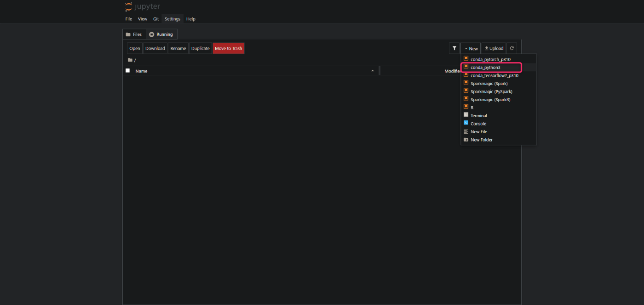Select R kernel from New menu
The width and height of the screenshot is (644, 305).
click(499, 107)
